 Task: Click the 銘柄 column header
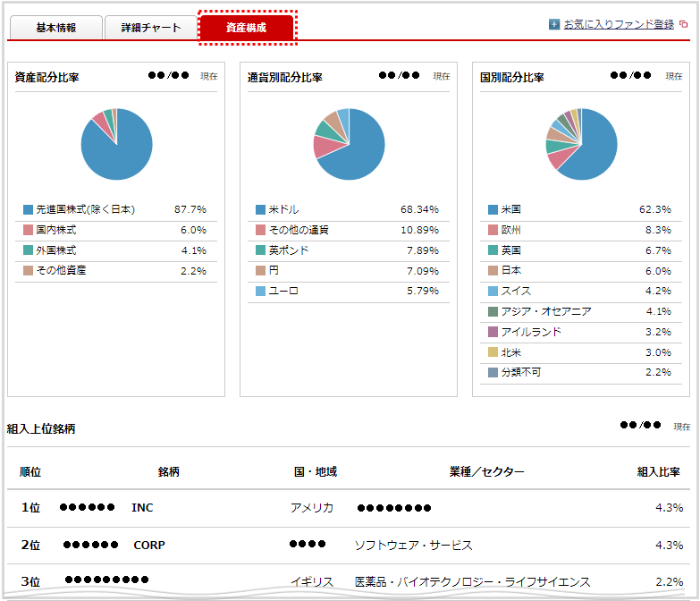(x=169, y=472)
